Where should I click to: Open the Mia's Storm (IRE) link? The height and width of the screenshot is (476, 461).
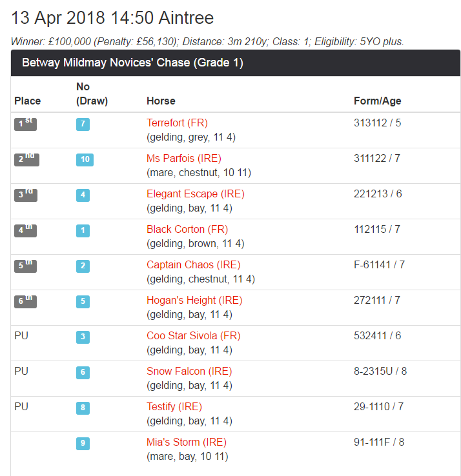(x=187, y=442)
